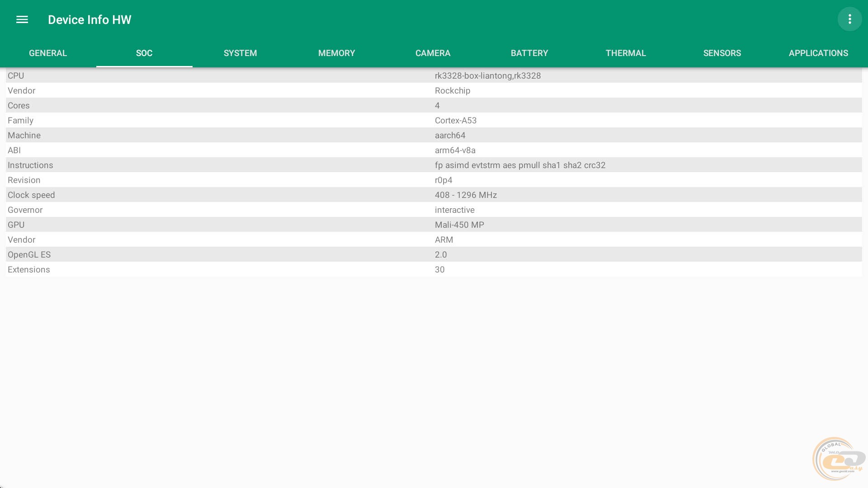Tap the Instructions row value
Screen dimensions: 868x488
(x=520, y=165)
